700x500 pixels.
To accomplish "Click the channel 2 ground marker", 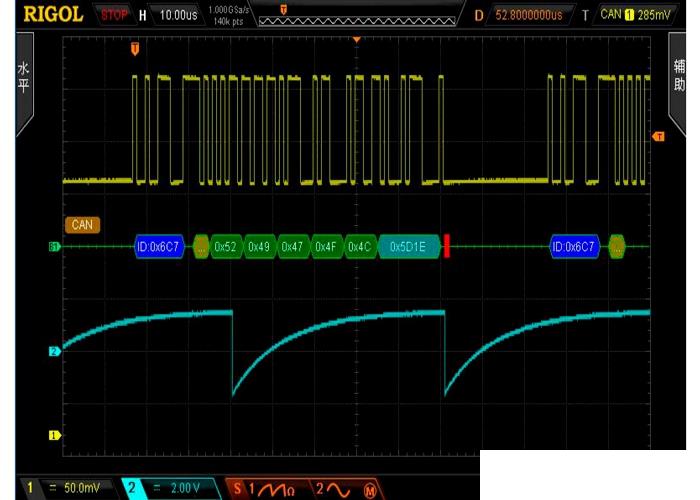I will pos(55,351).
